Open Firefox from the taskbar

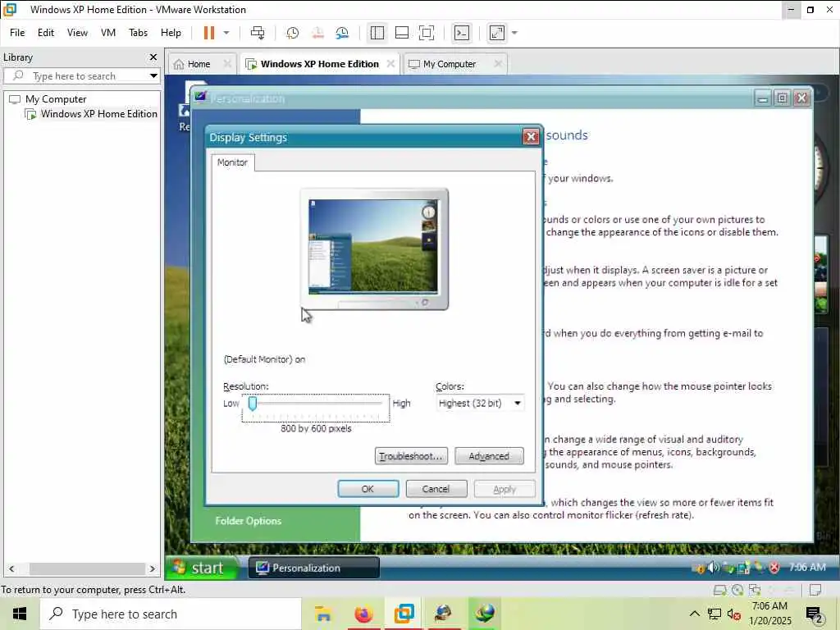(363, 614)
